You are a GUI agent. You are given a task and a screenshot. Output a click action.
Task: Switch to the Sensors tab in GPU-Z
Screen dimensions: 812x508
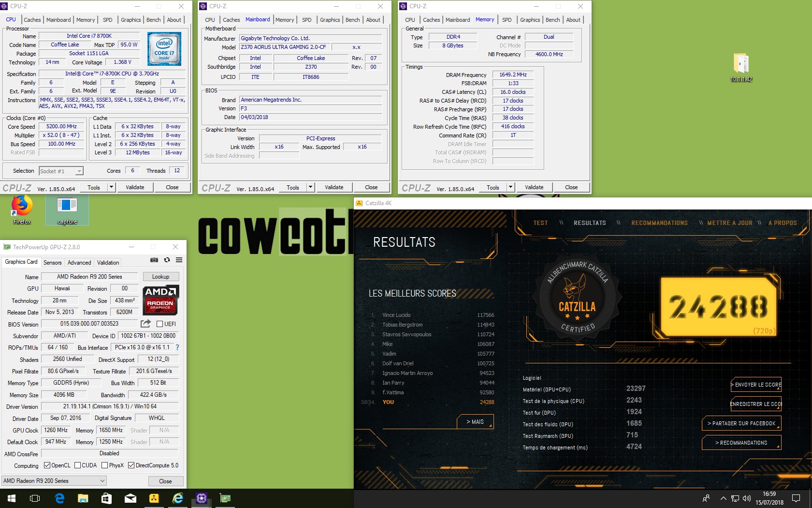pyautogui.click(x=53, y=263)
